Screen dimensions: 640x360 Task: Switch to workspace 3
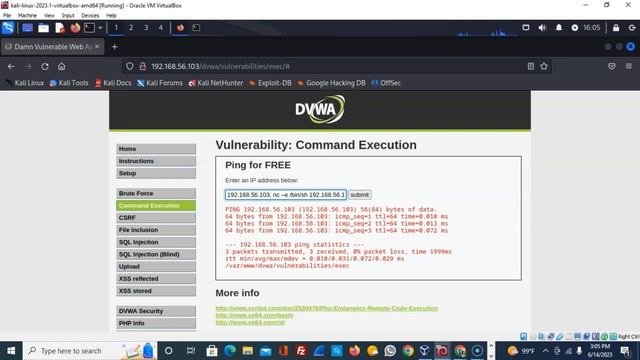coord(146,28)
